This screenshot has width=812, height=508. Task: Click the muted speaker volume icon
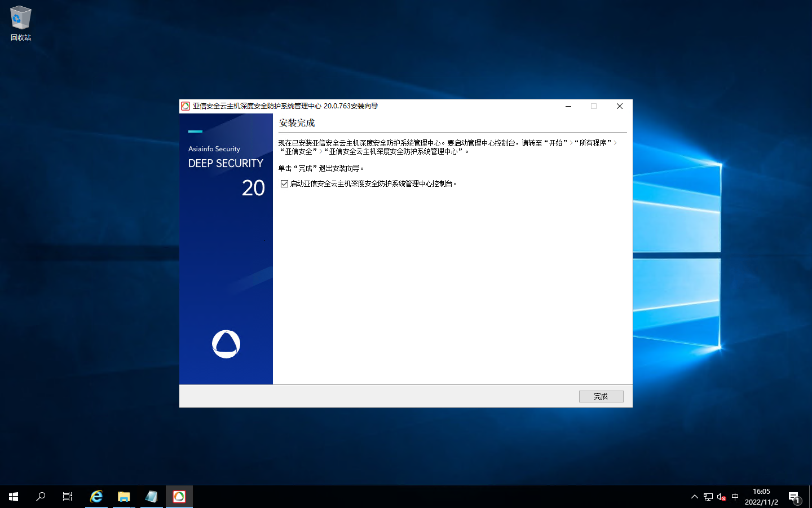click(x=721, y=497)
